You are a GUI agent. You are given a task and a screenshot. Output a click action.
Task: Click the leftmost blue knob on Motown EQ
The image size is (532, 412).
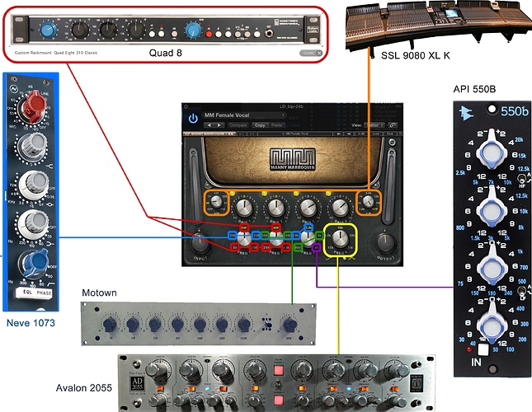click(x=110, y=325)
